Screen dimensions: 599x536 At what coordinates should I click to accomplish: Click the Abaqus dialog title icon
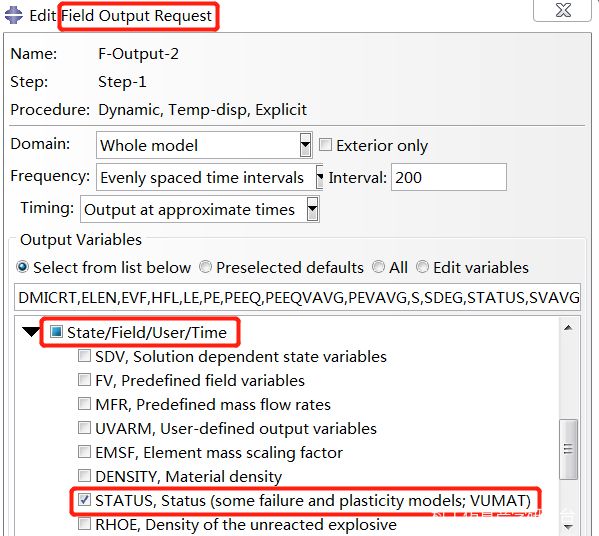14,15
